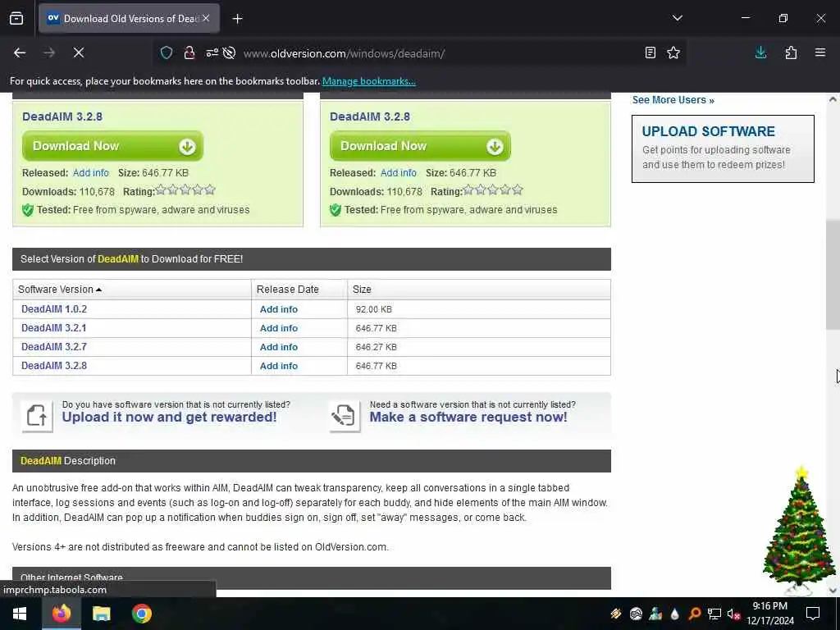Open the extensions menu
Viewport: 840px width, 630px height.
791,52
